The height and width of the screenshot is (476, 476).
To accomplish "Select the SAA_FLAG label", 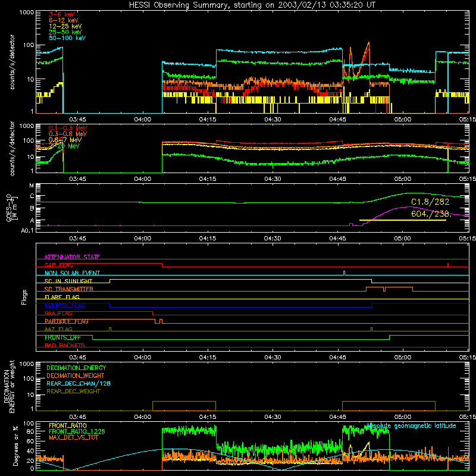I will [58, 313].
